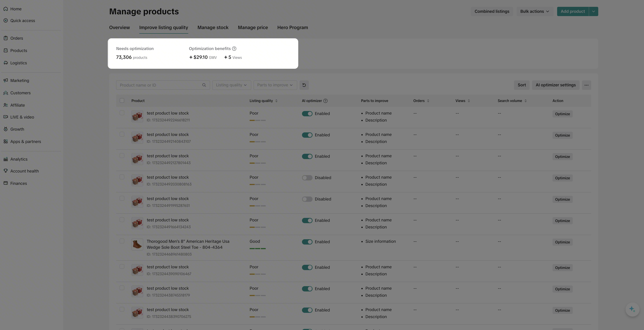Click the Analytics sidebar icon
644x330 pixels.
click(5, 159)
